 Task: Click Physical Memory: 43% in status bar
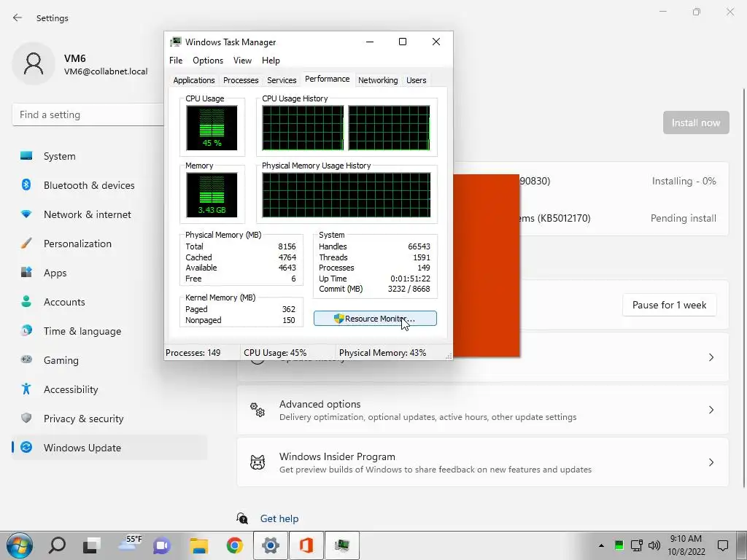[x=382, y=353]
